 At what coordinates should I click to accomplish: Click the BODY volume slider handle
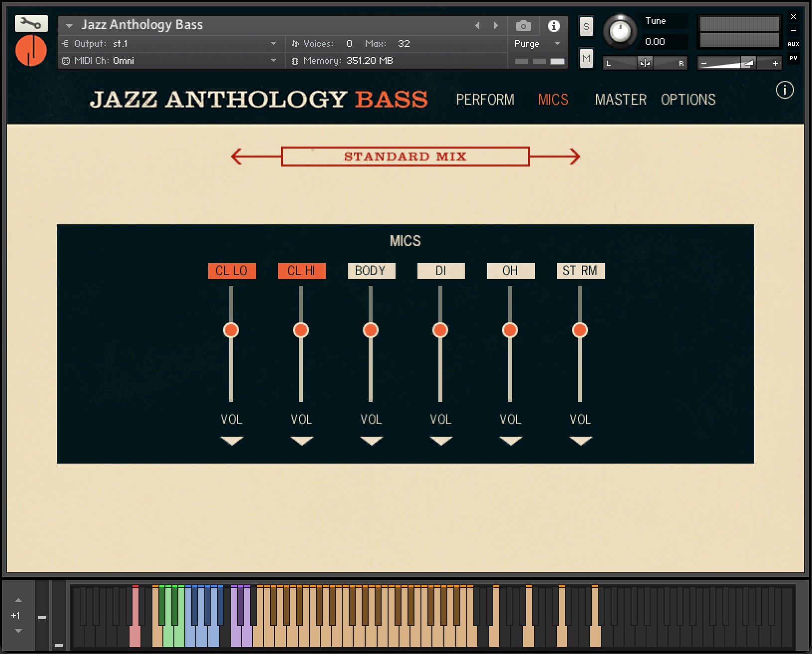click(x=371, y=330)
